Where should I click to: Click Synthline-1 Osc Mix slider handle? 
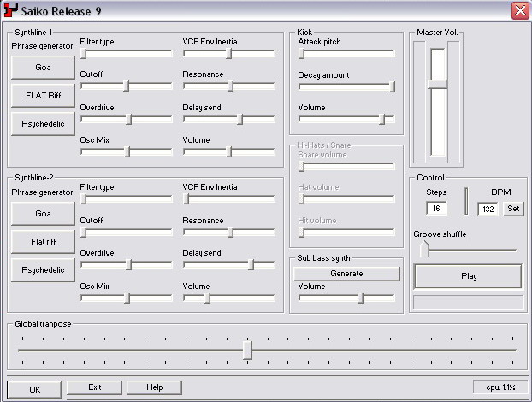(x=127, y=151)
